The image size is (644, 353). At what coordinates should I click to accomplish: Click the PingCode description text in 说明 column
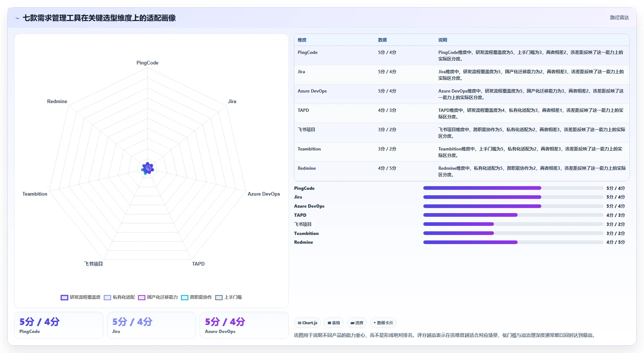coord(531,56)
